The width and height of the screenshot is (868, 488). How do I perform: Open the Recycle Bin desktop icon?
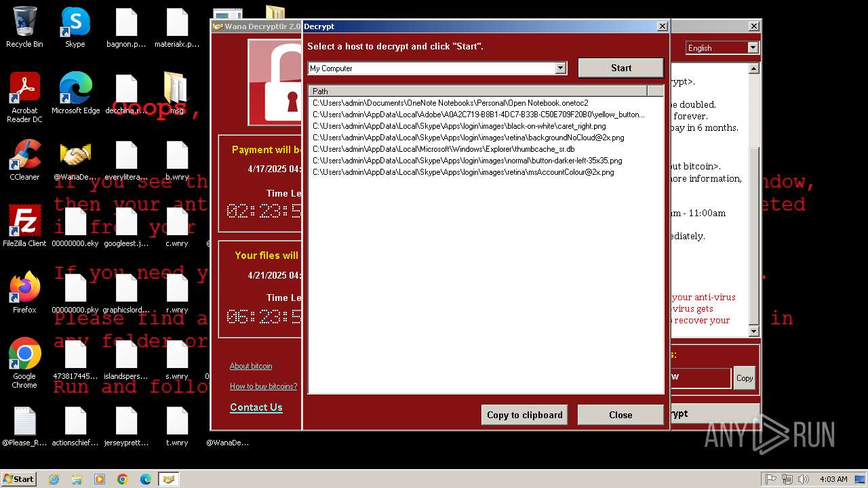click(24, 27)
